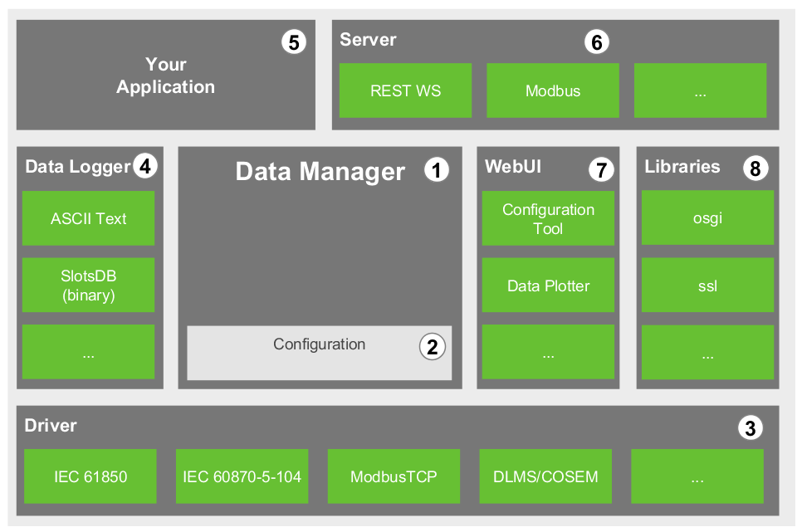Click the number 4 badge beside Data Logger
Screen dimensions: 802x532
144,167
